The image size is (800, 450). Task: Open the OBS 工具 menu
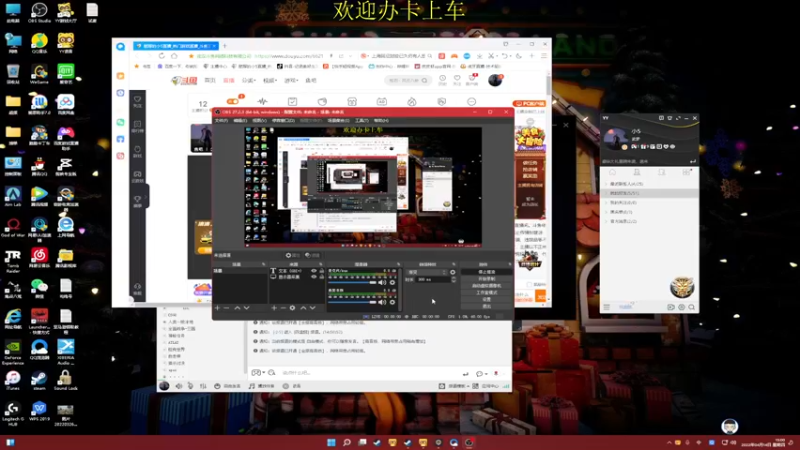point(361,120)
